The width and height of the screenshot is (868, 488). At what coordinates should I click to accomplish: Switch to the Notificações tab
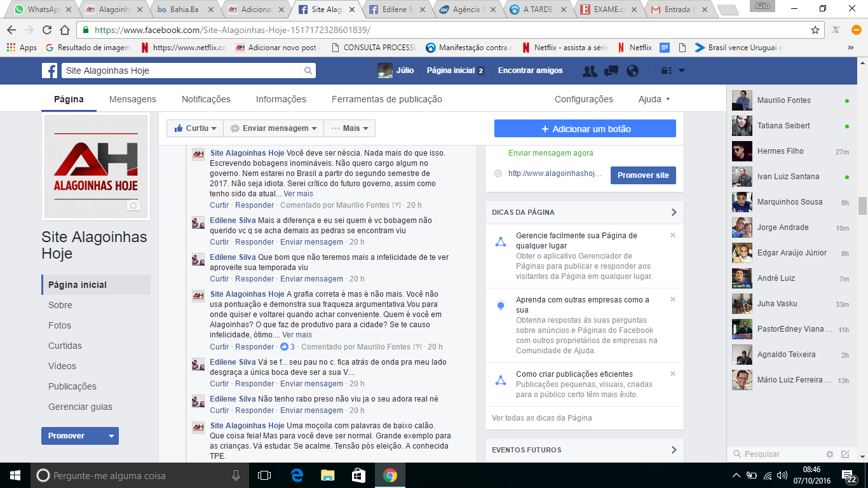click(206, 99)
